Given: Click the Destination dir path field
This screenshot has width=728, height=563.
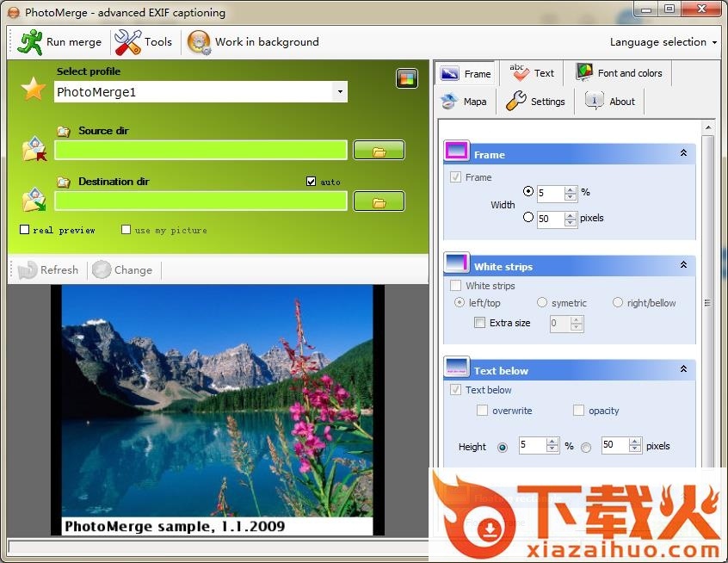Looking at the screenshot, I should (x=201, y=201).
